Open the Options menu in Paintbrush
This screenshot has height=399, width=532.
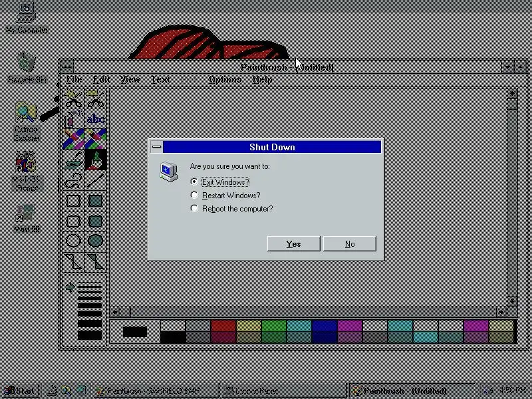(225, 79)
